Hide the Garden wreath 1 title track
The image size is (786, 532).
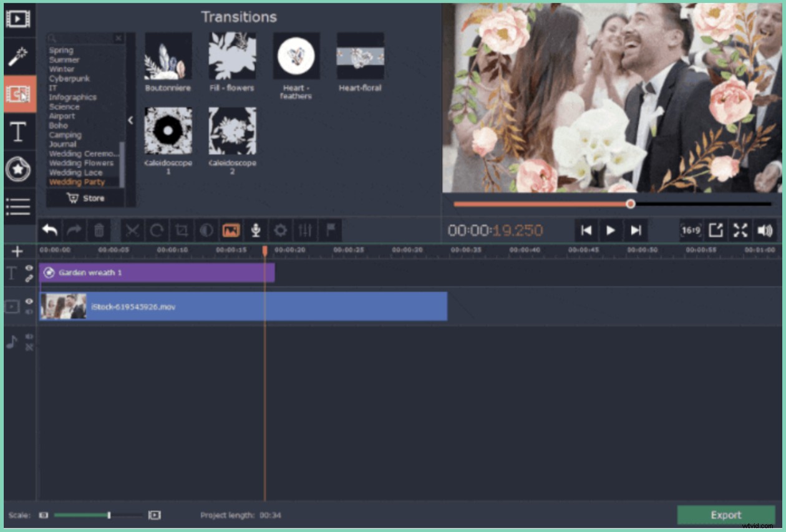[29, 267]
